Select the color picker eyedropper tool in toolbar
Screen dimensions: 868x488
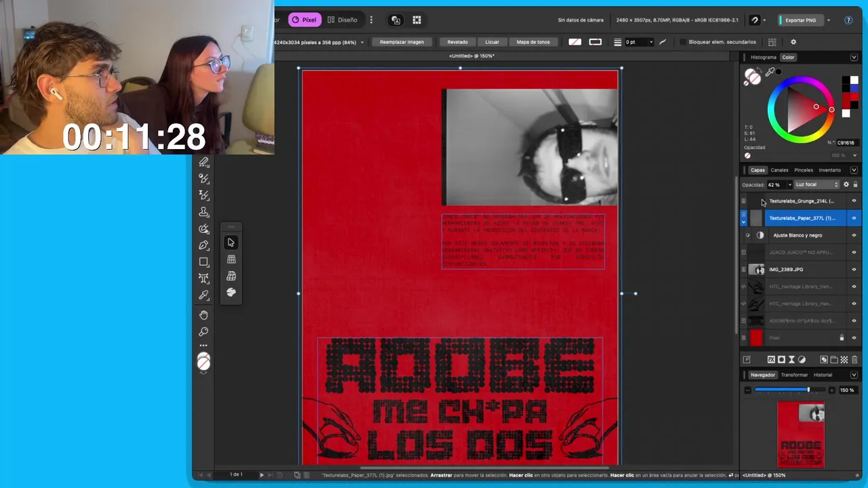[203, 296]
